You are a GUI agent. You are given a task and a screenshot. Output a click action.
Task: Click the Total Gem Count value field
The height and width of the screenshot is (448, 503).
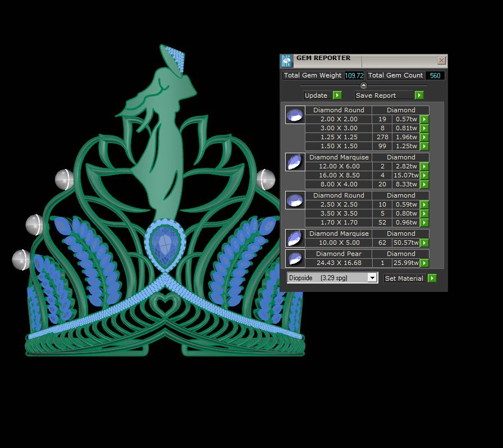[435, 75]
